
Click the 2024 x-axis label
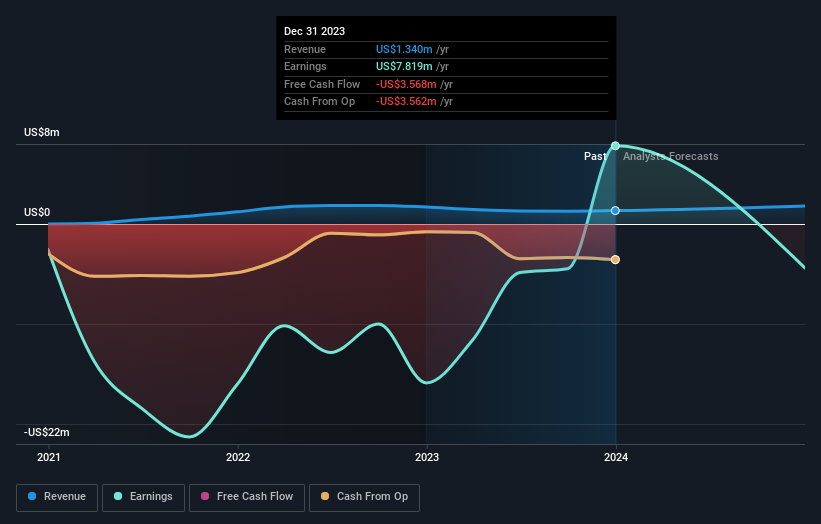pyautogui.click(x=616, y=458)
